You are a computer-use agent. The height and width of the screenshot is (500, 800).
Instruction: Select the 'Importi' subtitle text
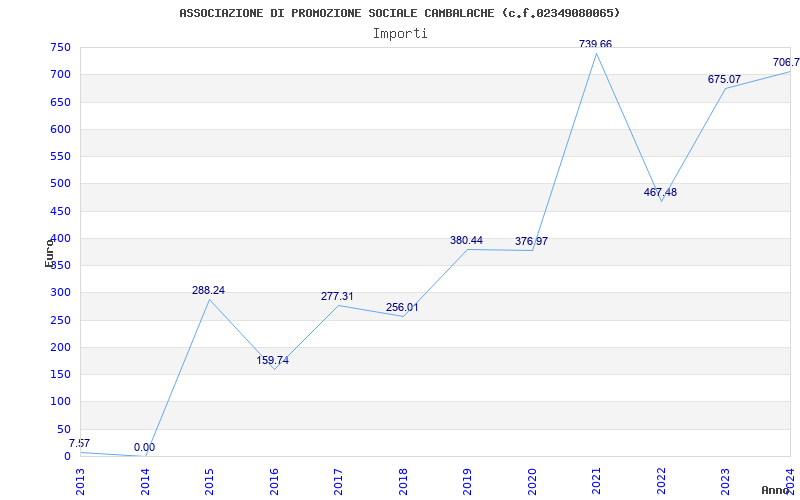point(400,34)
